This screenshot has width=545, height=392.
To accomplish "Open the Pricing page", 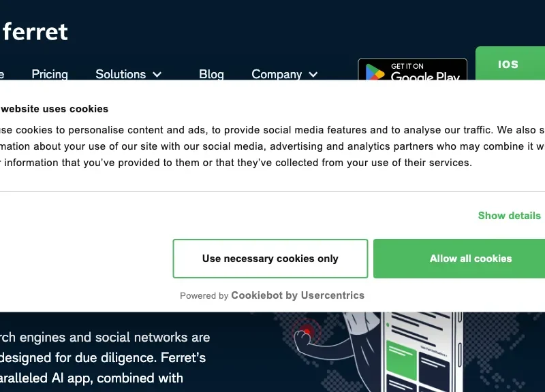I will point(50,74).
